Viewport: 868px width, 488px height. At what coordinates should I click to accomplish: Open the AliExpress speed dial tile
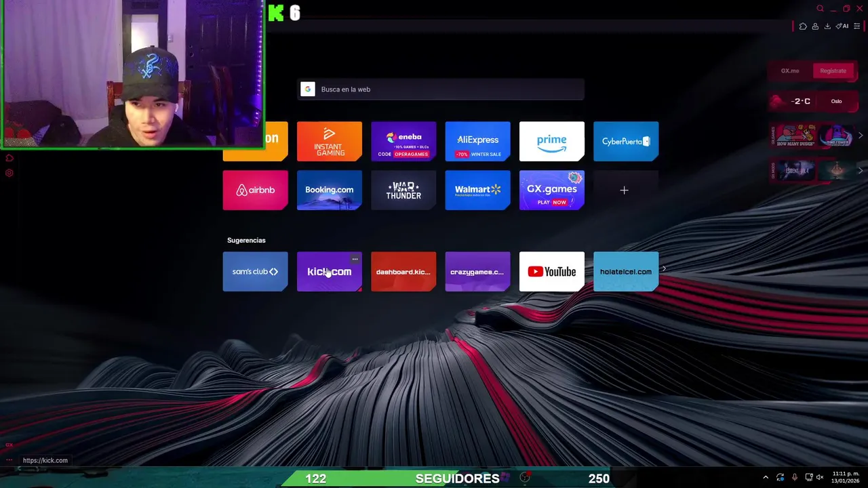tap(477, 142)
